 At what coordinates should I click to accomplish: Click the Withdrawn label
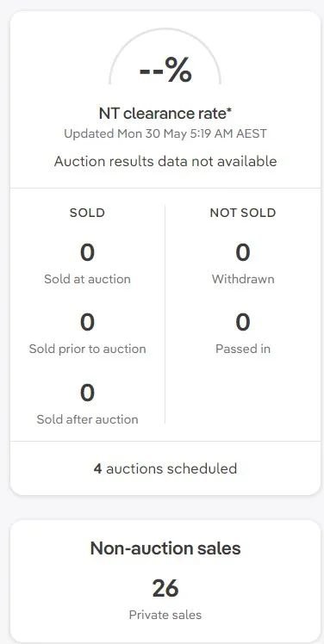pyautogui.click(x=243, y=279)
